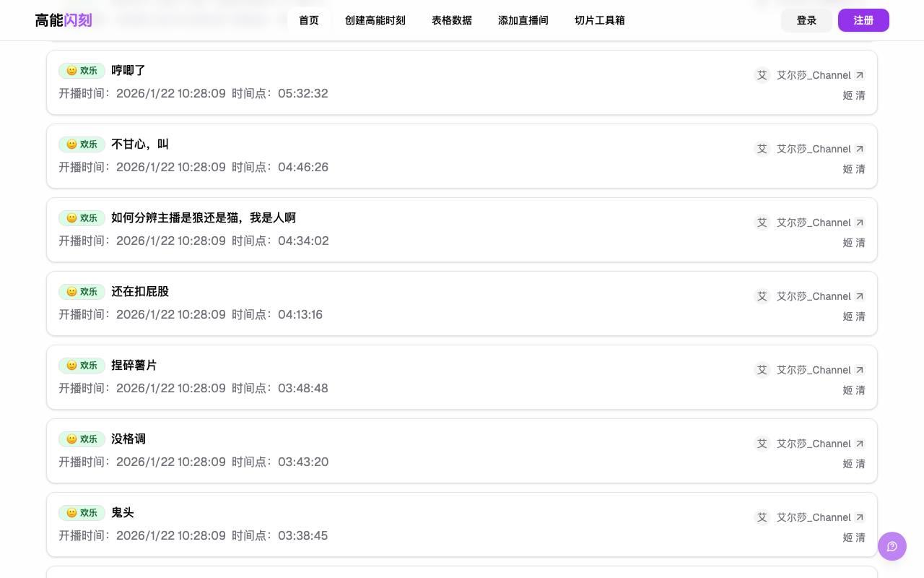Click external link arrow in 不甘心，叫 card
The width and height of the screenshot is (924, 578).
860,149
